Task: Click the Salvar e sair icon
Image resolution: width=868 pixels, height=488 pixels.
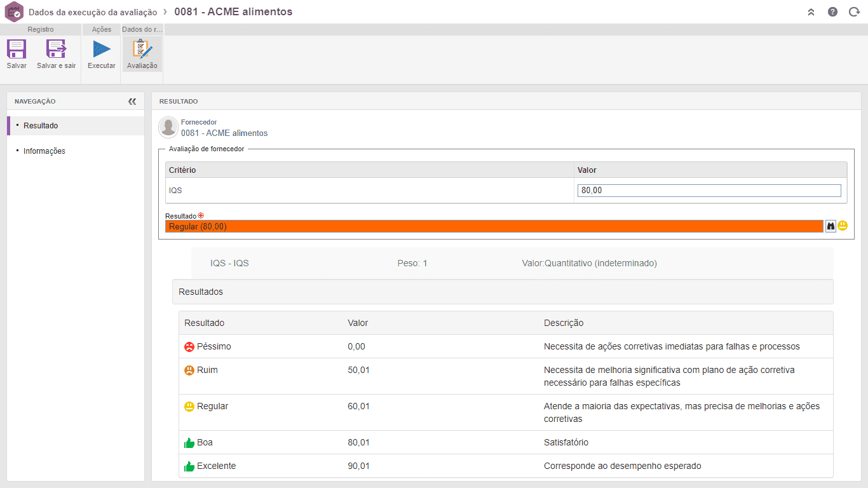Action: (56, 50)
